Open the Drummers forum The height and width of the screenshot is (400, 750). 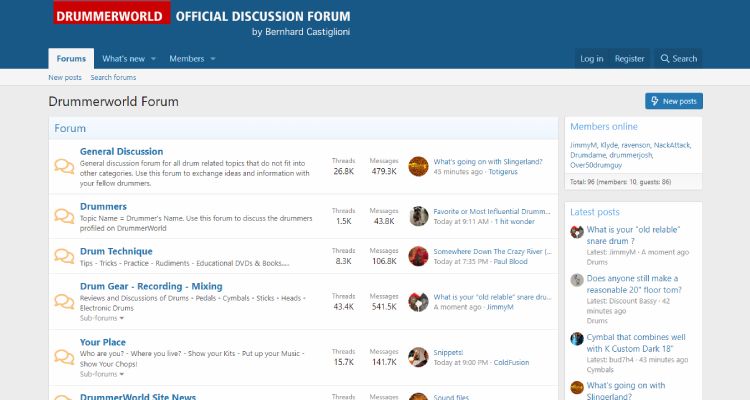click(103, 207)
